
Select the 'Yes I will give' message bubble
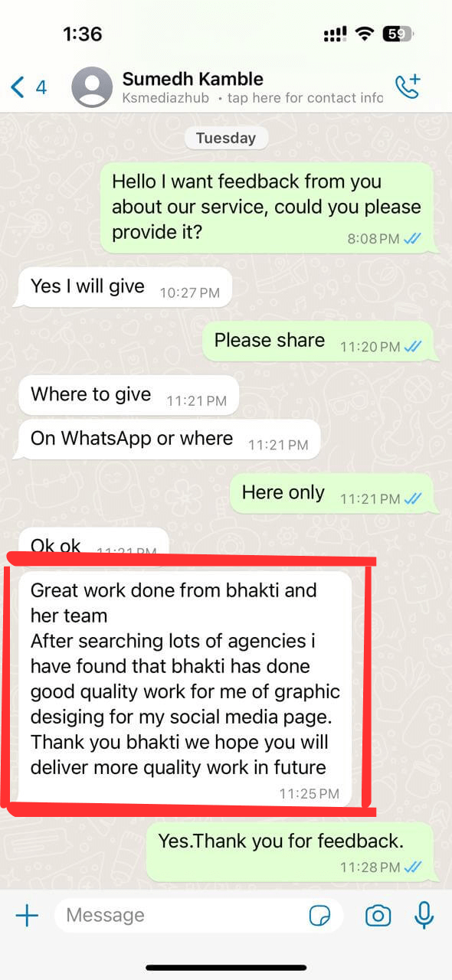coord(125,287)
